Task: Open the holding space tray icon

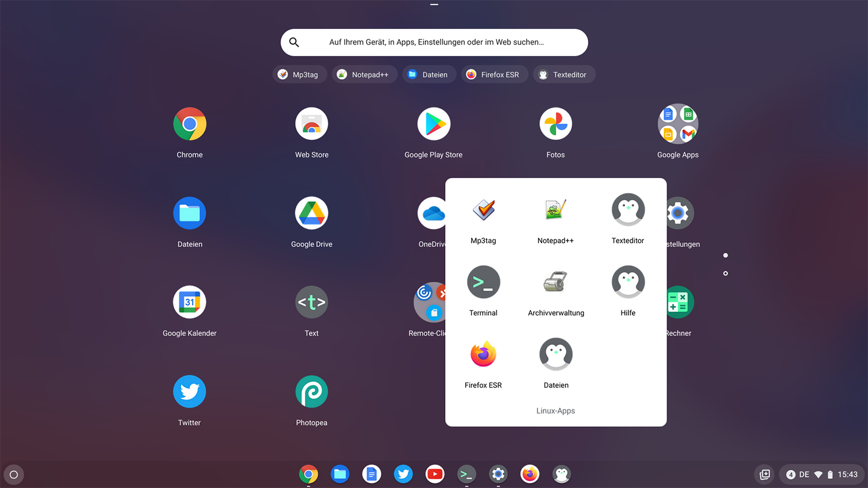Action: [764, 475]
